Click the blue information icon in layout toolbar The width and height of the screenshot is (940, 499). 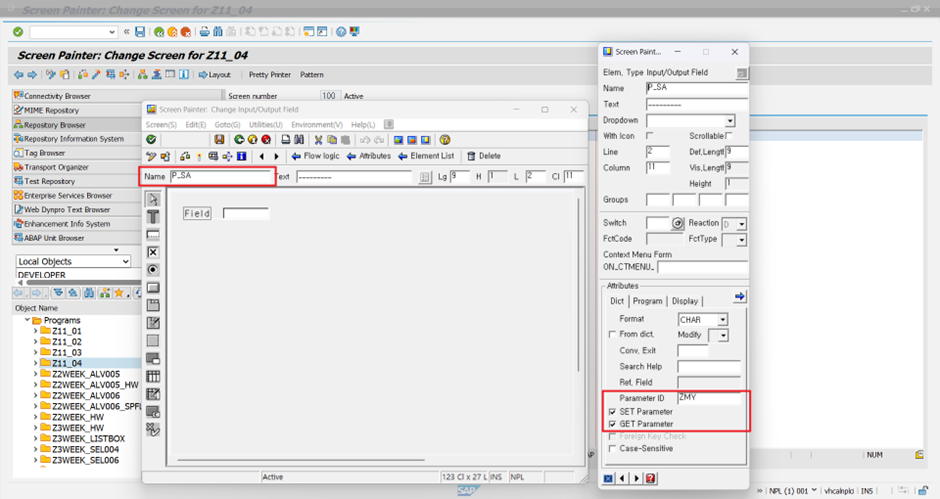point(242,156)
